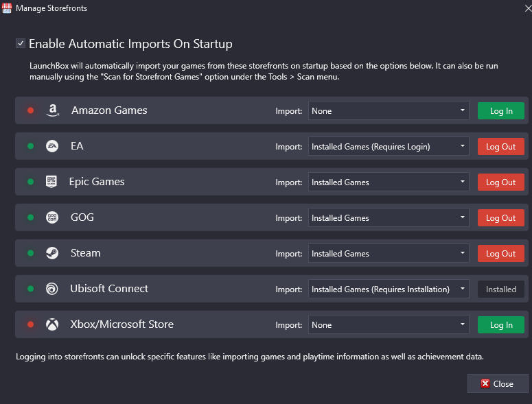Viewport: 532px width, 404px height.
Task: Log out of Epic Games
Action: click(x=501, y=182)
